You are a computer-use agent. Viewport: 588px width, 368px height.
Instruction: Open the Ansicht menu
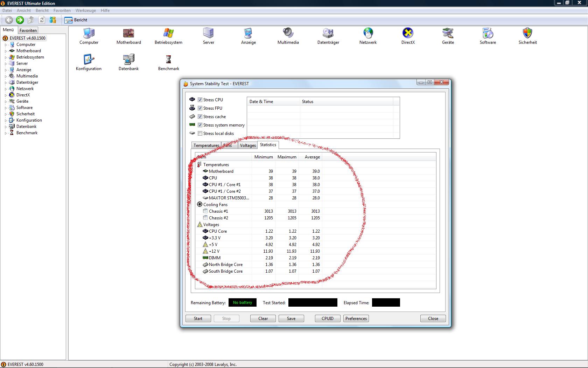click(x=24, y=11)
